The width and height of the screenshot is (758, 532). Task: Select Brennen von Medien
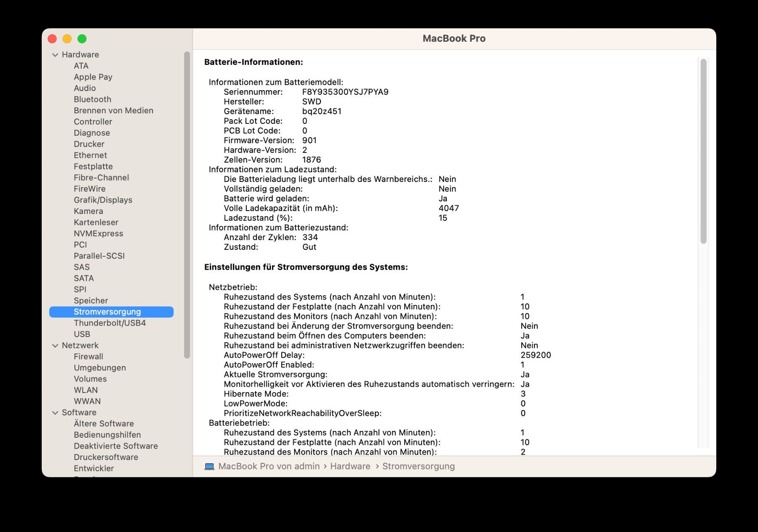click(x=114, y=110)
